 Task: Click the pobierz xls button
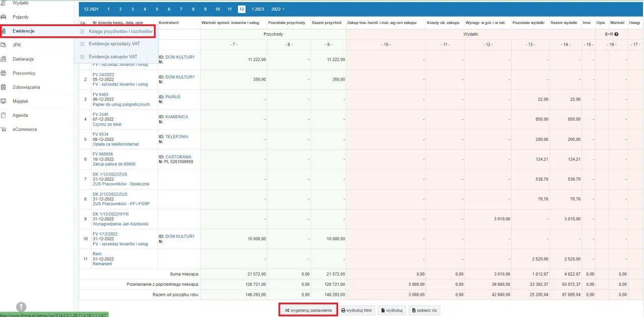coord(424,310)
